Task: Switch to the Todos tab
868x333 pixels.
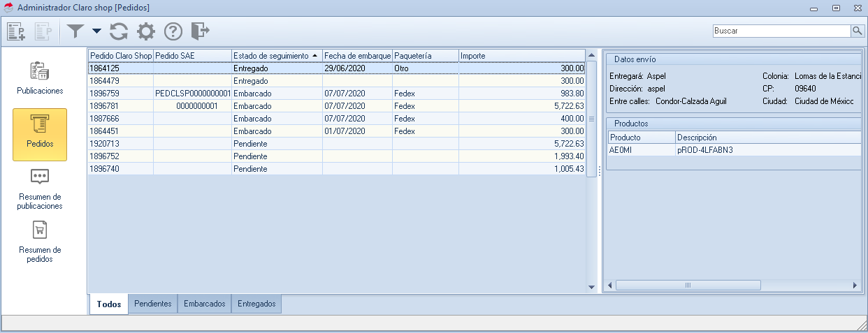Action: [x=109, y=304]
